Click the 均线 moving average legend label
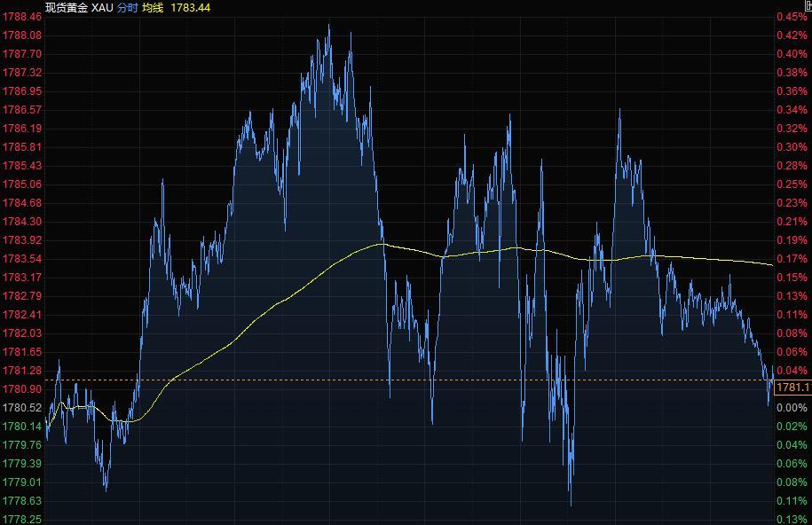Image resolution: width=812 pixels, height=525 pixels. pos(153,7)
